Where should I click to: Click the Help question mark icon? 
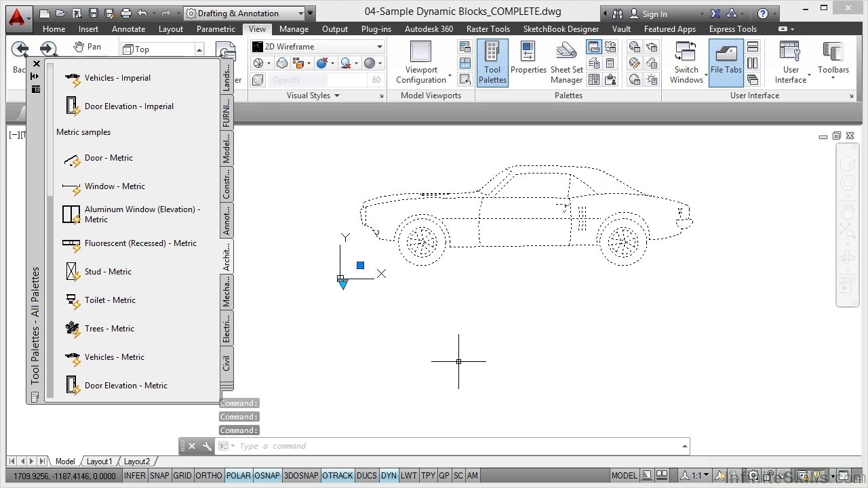coord(763,14)
